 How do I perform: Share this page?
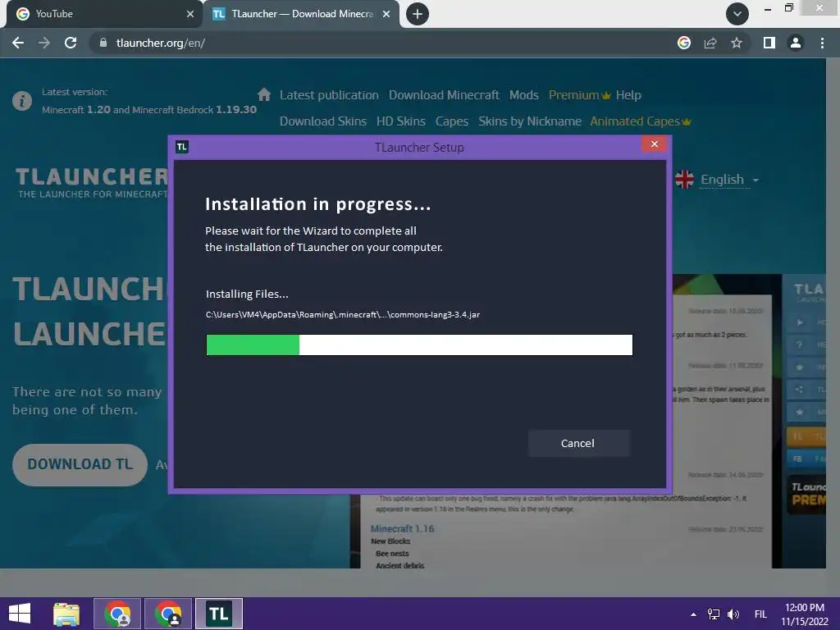point(710,43)
